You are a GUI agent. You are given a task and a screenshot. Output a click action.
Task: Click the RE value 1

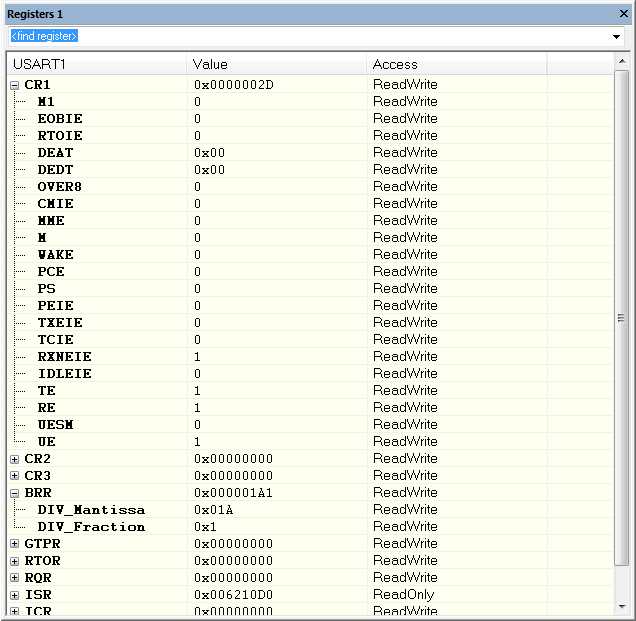tap(197, 408)
